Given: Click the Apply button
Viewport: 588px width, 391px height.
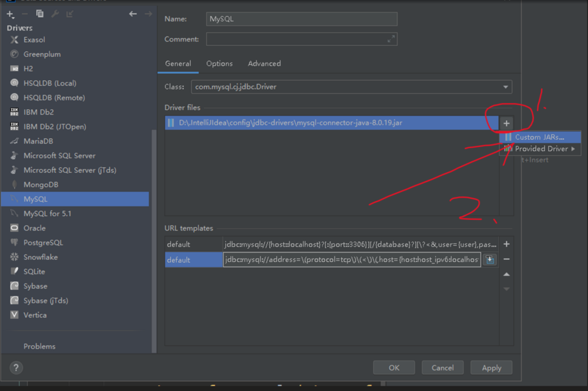Looking at the screenshot, I should tap(491, 368).
